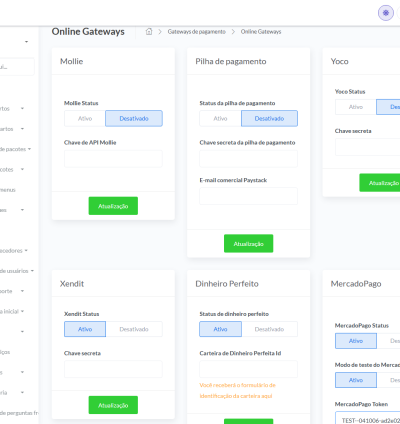This screenshot has height=424, width=400.
Task: Click Atualização button in the Yoco card
Action: click(380, 183)
